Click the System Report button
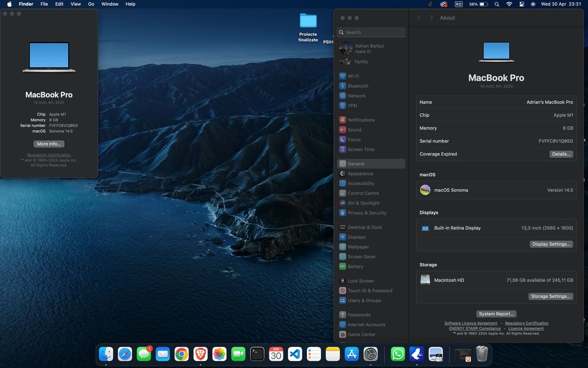This screenshot has width=588, height=368. click(496, 314)
